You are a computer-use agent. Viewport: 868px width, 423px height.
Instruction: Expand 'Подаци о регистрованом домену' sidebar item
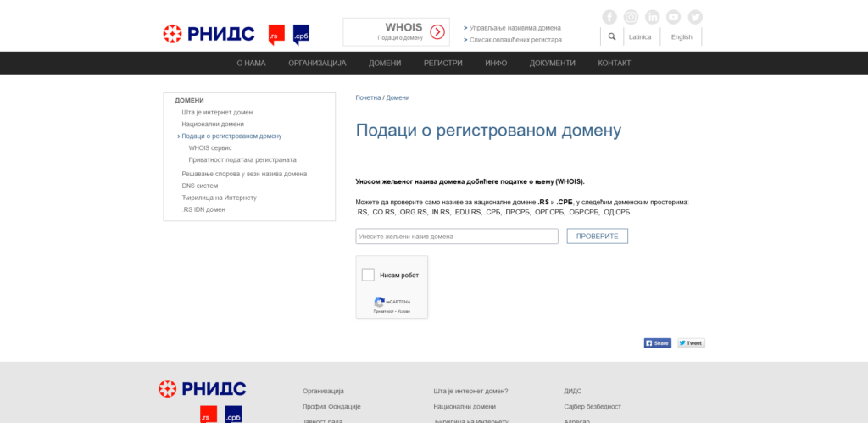tap(231, 136)
